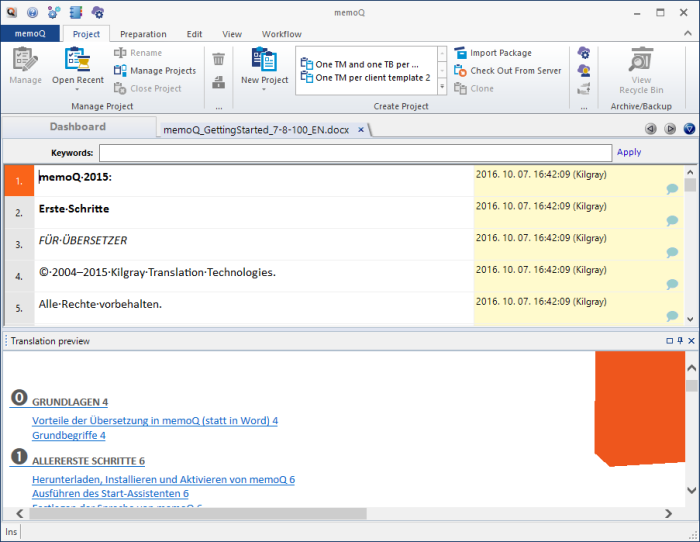Screen dimensions: 700x542
Task: Click the next tab arrow icon
Action: (x=669, y=129)
